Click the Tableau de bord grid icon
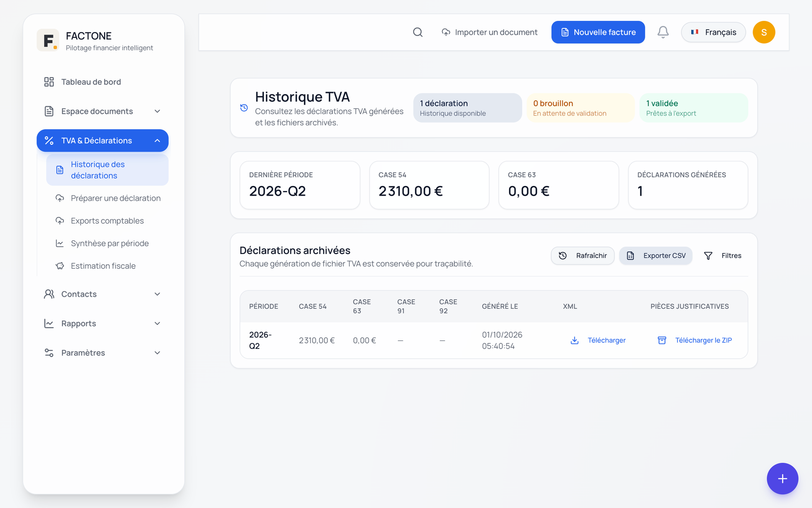Screen dimensions: 812x508 (49, 82)
